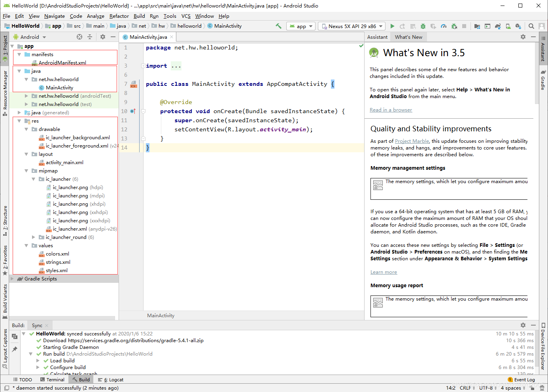
Task: Click Toggle view icon in Build panel
Action: 15,337
